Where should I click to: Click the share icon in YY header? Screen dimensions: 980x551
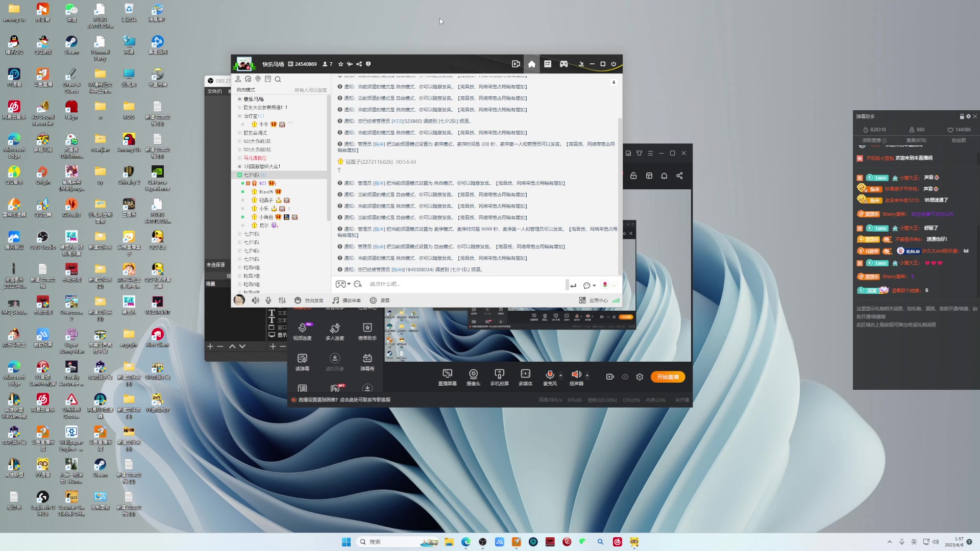pyautogui.click(x=359, y=64)
